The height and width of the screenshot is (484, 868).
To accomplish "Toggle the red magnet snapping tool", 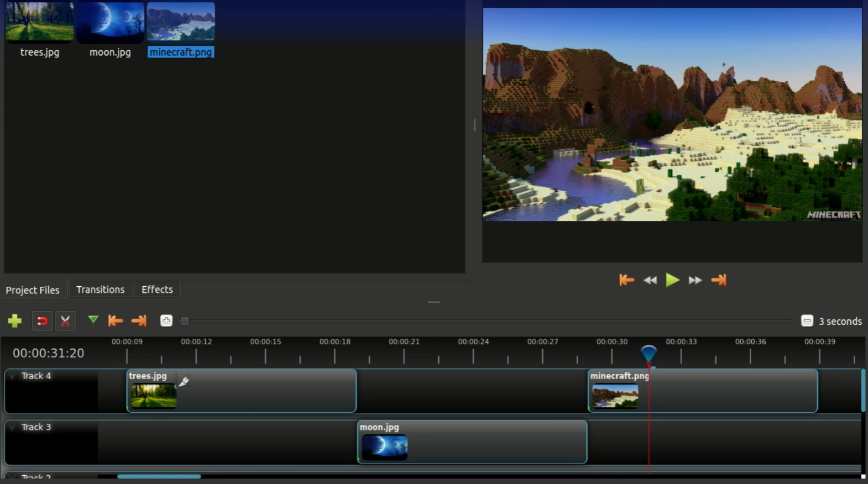I will 42,321.
